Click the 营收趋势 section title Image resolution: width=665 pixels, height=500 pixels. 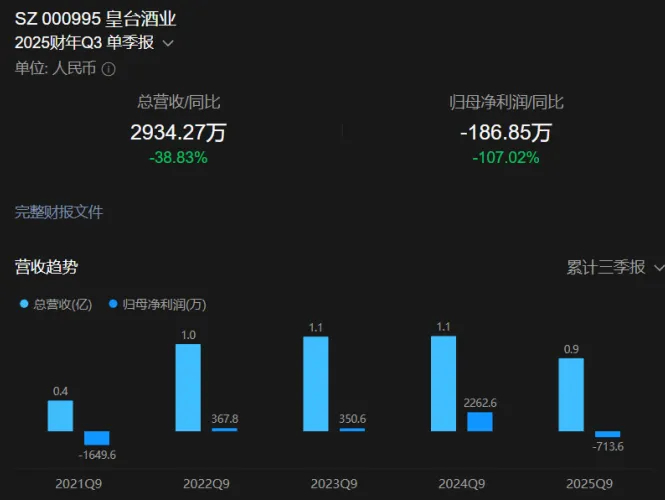(46, 267)
